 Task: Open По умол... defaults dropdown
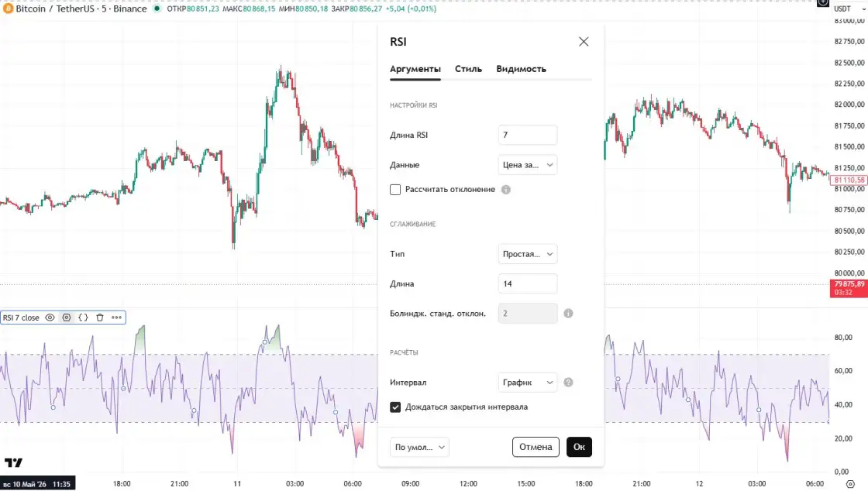pos(419,447)
